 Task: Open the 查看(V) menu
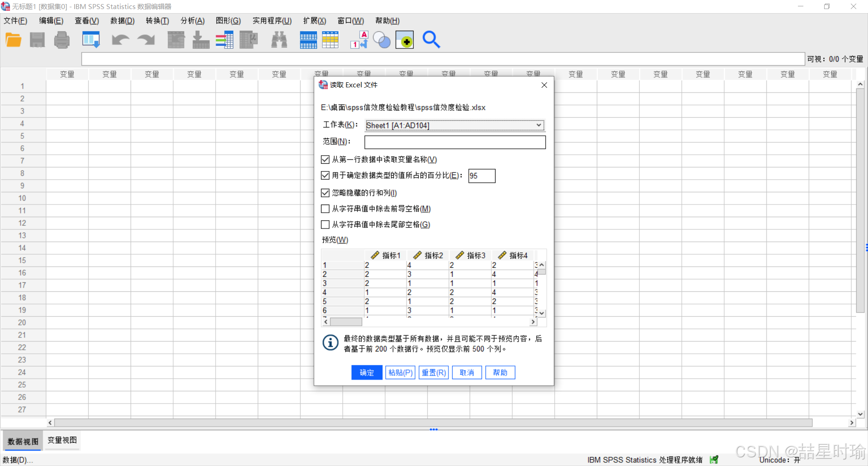87,21
